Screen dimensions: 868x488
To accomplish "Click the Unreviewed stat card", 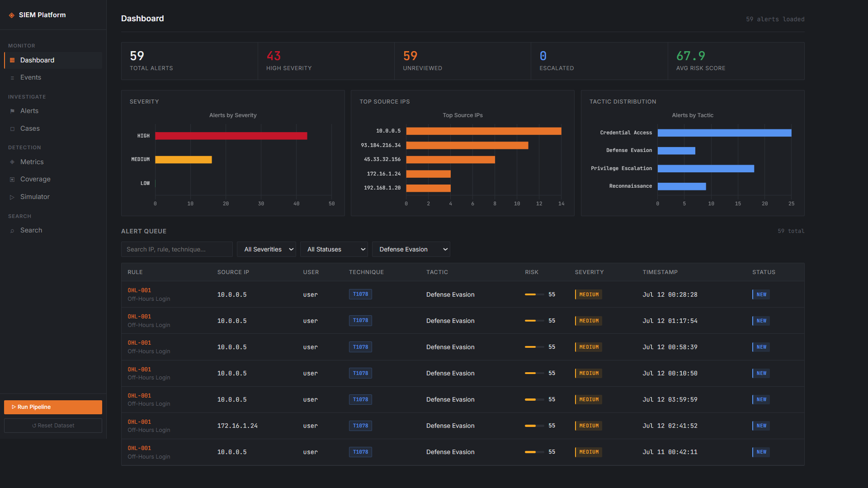I will (x=462, y=61).
